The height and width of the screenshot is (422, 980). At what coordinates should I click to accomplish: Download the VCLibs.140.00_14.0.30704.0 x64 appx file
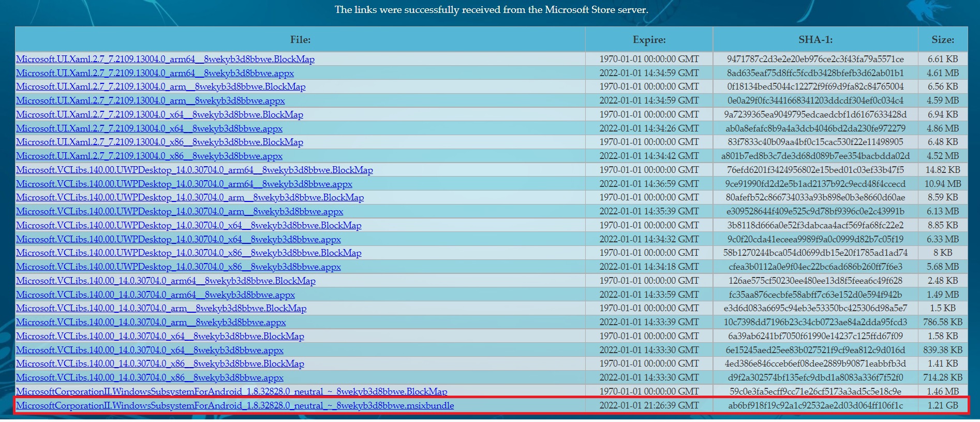click(x=150, y=350)
